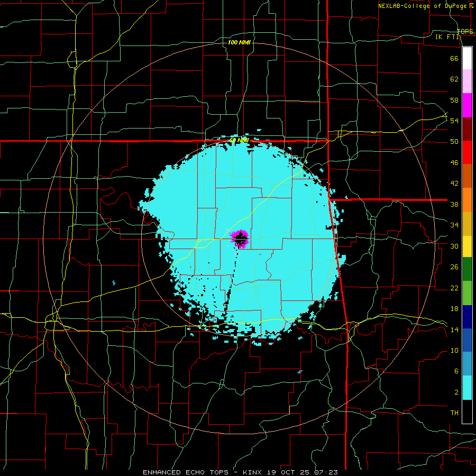476x476 pixels.
Task: Click the gold swatch near 34
Action: click(467, 224)
